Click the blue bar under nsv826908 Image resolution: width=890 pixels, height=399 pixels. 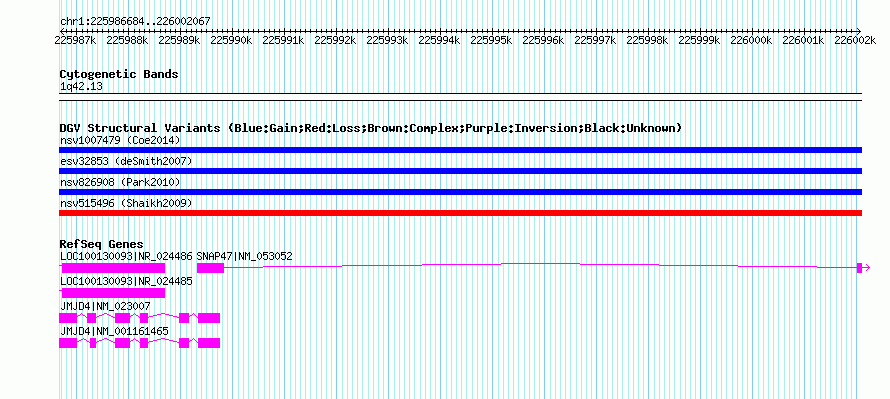(460, 192)
